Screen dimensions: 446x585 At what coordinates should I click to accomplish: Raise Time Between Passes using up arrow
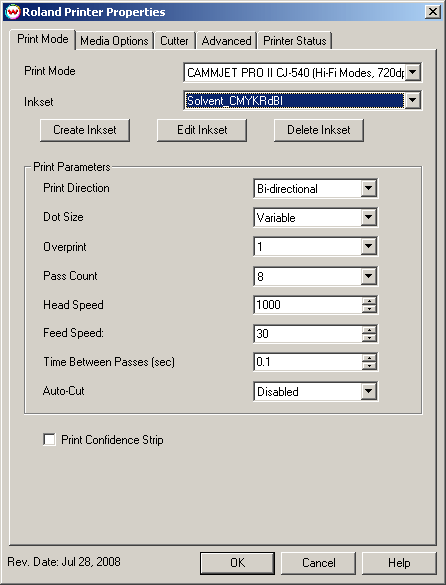[369, 358]
